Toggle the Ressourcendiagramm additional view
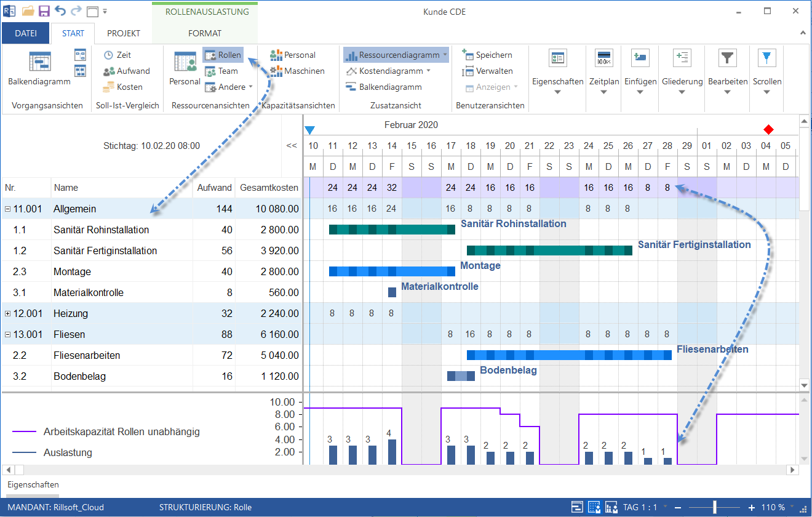812x517 pixels. click(396, 55)
